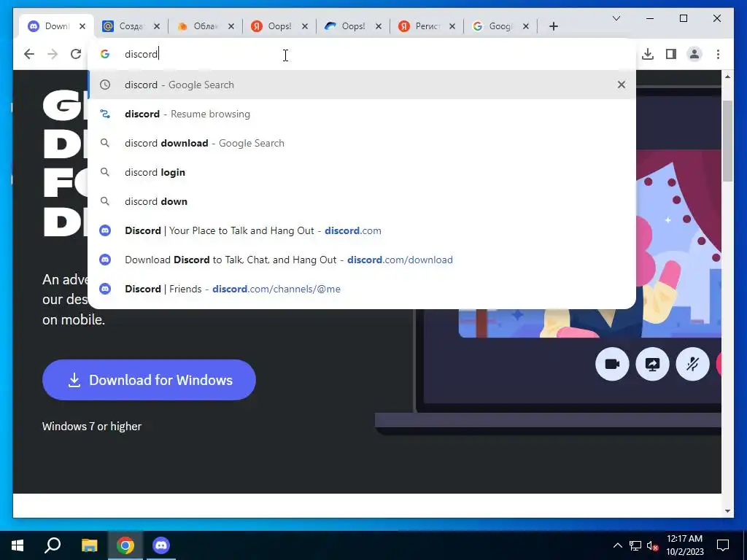Open the taskbar clock and date
Image resolution: width=747 pixels, height=560 pixels.
click(x=684, y=545)
